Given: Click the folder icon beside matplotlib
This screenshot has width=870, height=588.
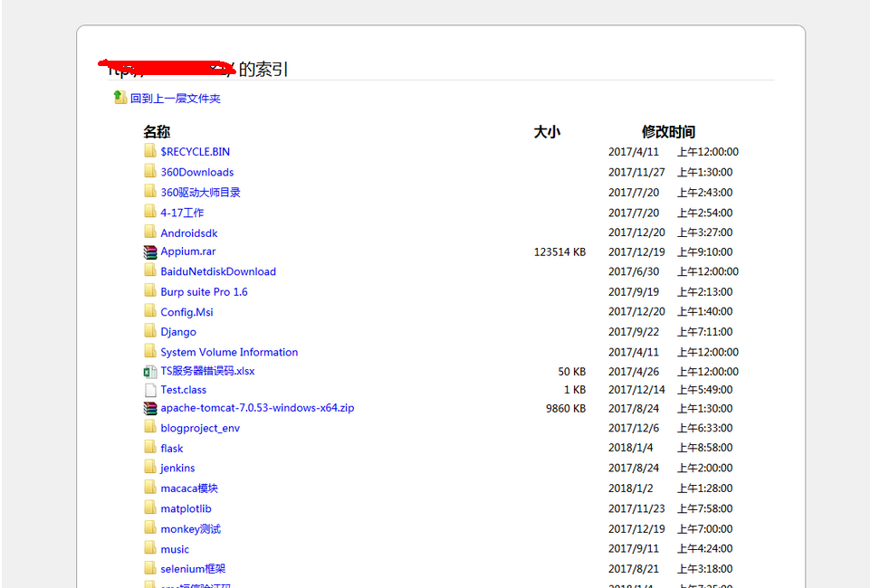Looking at the screenshot, I should coord(149,507).
